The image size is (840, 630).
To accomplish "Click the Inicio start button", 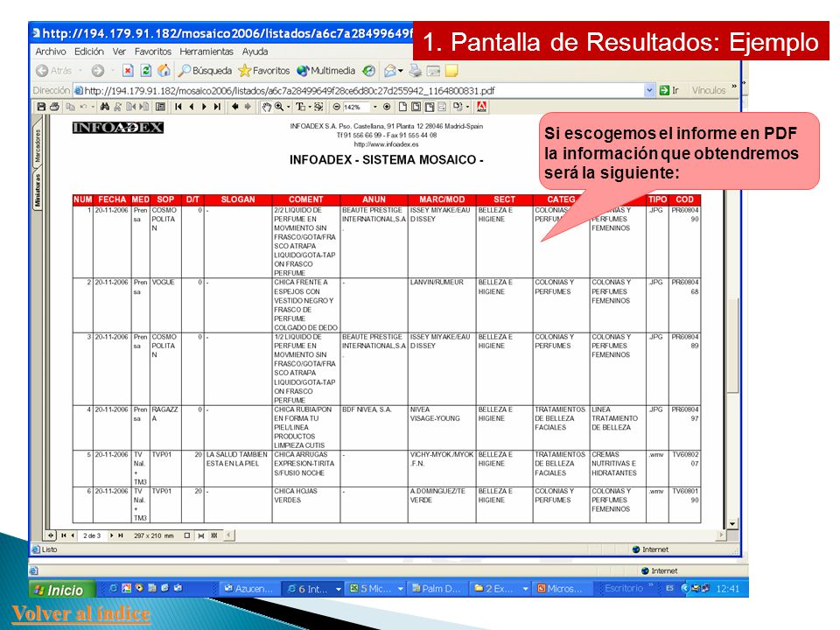I will coord(61,589).
